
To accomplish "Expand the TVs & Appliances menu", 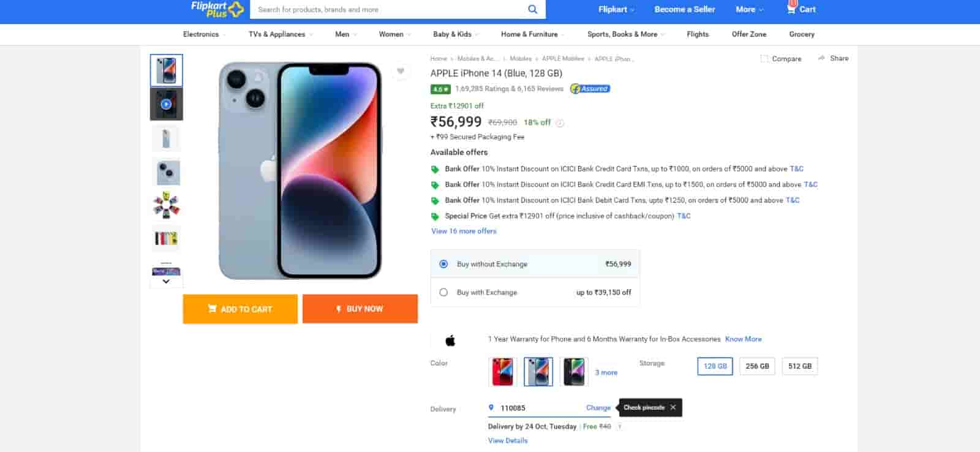I will (281, 34).
